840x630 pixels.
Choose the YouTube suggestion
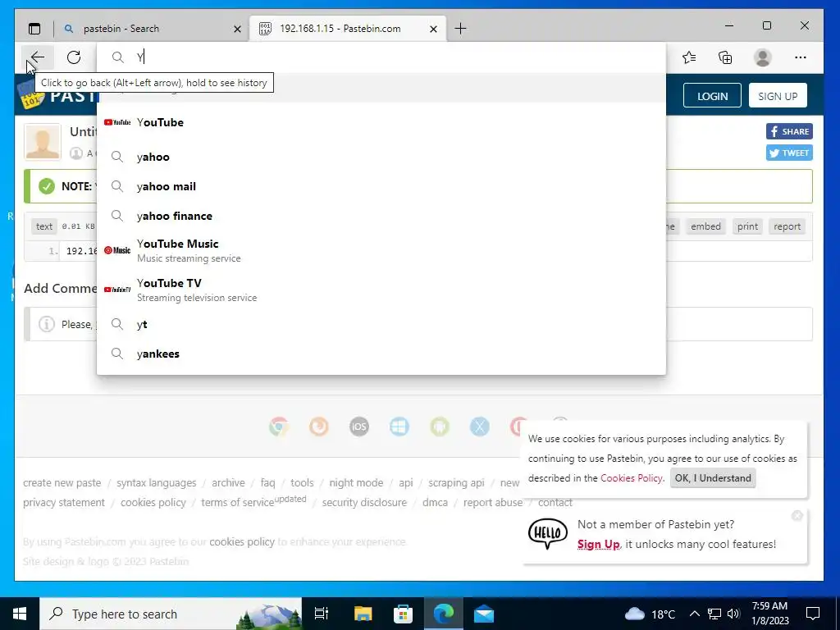(x=381, y=123)
